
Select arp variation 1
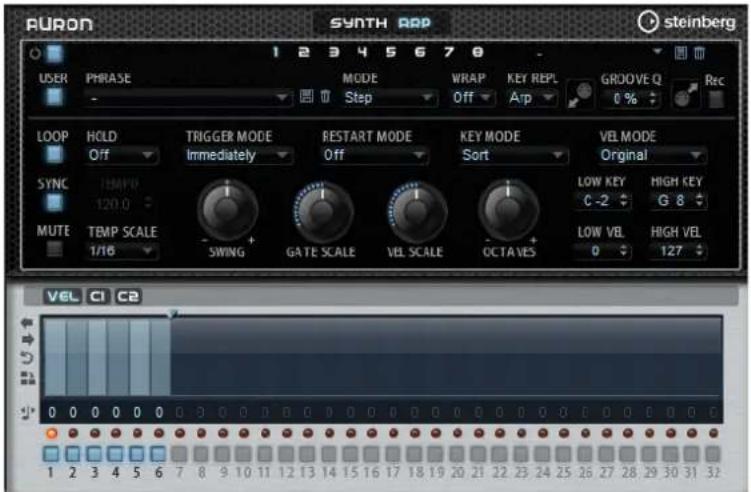click(x=275, y=52)
